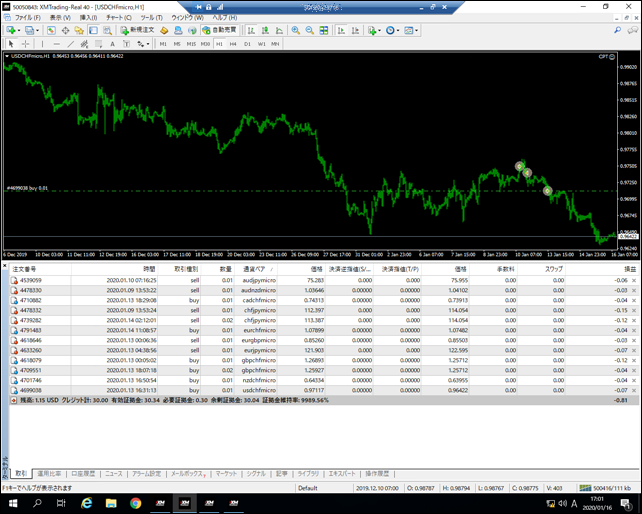Sort by the 損益 column header
This screenshot has width=642, height=514.
601,269
